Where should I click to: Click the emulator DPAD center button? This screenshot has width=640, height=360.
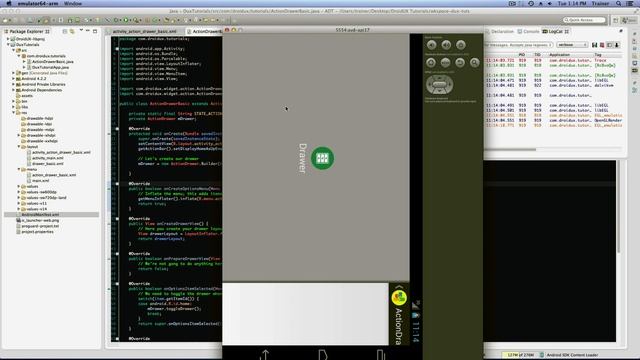click(440, 85)
